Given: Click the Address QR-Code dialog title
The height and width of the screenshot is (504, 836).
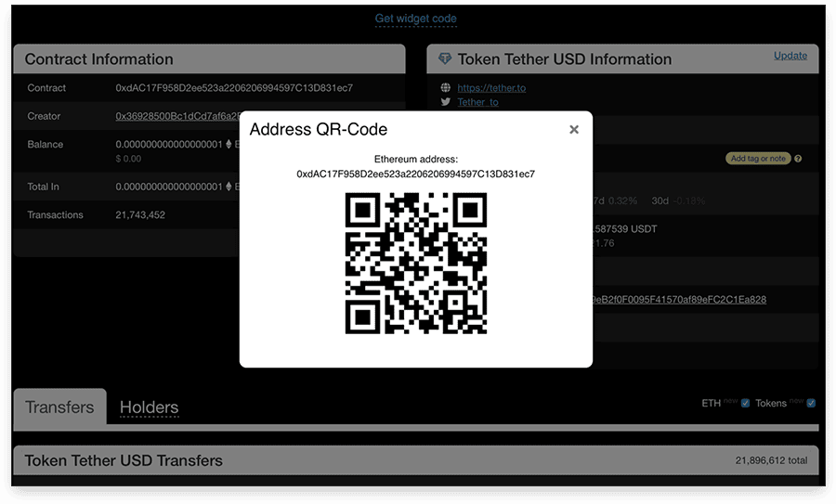Looking at the screenshot, I should point(319,129).
